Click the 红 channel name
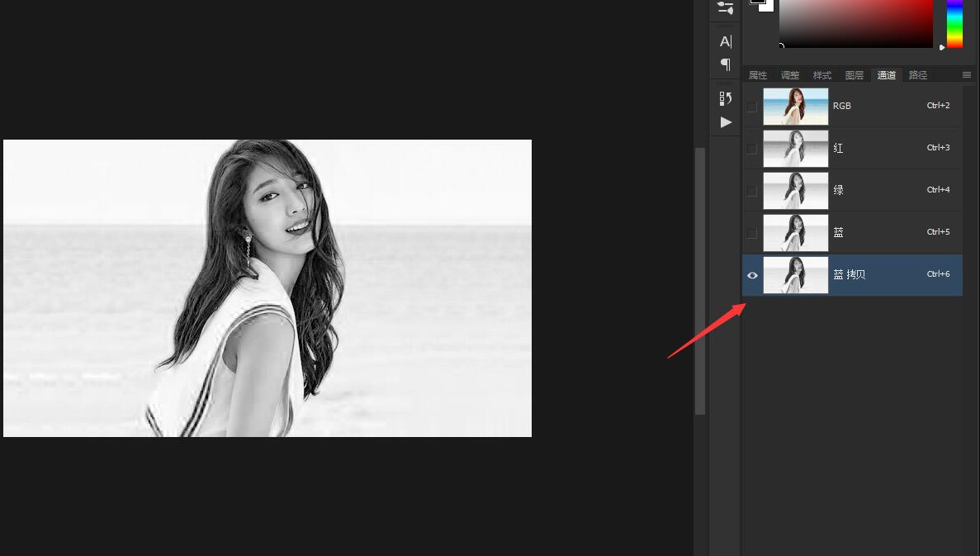The width and height of the screenshot is (980, 556). coord(838,148)
